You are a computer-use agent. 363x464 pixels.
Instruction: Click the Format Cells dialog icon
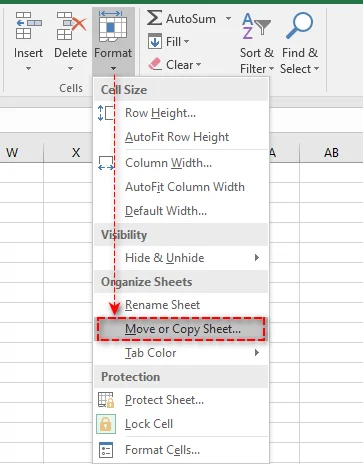click(106, 450)
